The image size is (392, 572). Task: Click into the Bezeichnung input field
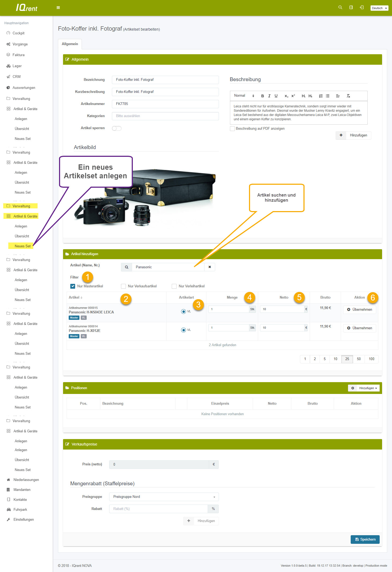(165, 80)
